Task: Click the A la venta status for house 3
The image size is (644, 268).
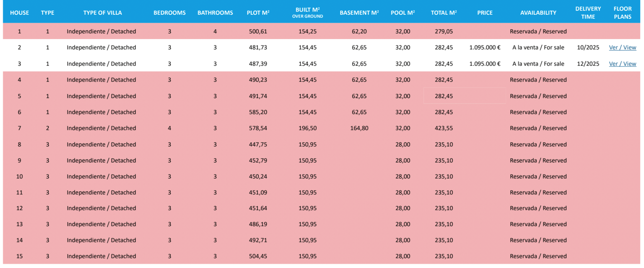Action: [x=538, y=64]
